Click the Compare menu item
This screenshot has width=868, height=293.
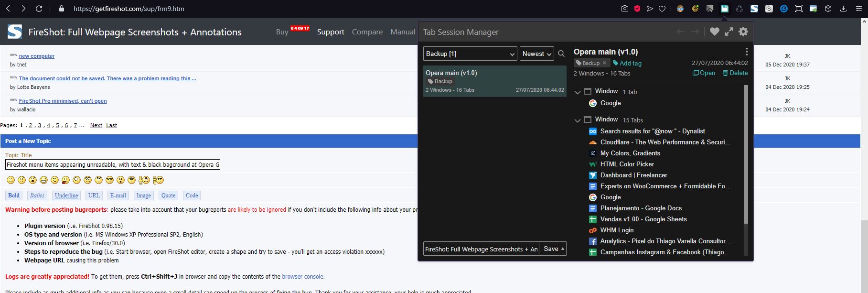367,32
